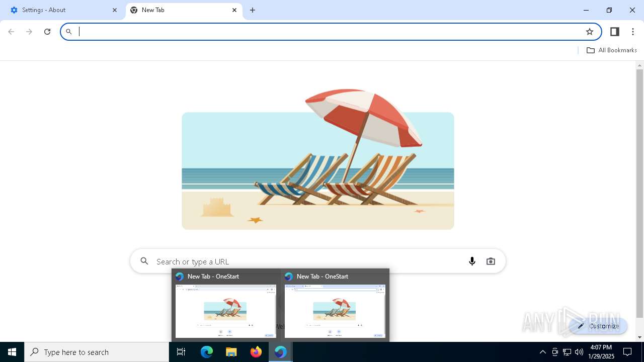This screenshot has height=362, width=644.
Task: Select the New Tab browser tab
Action: (184, 10)
